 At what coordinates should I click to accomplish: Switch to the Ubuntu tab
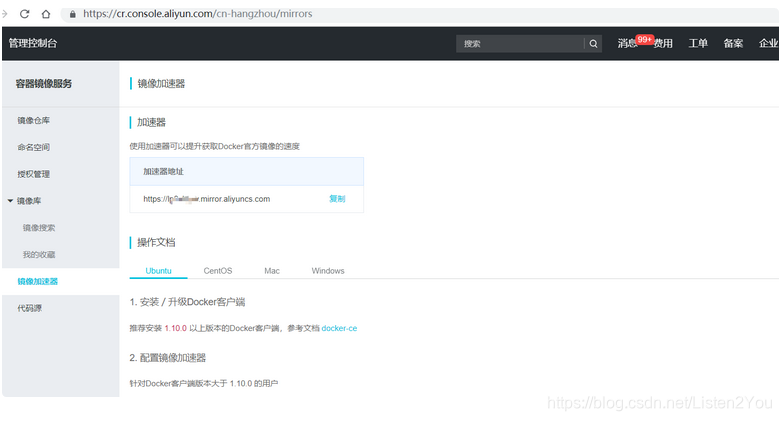click(158, 271)
